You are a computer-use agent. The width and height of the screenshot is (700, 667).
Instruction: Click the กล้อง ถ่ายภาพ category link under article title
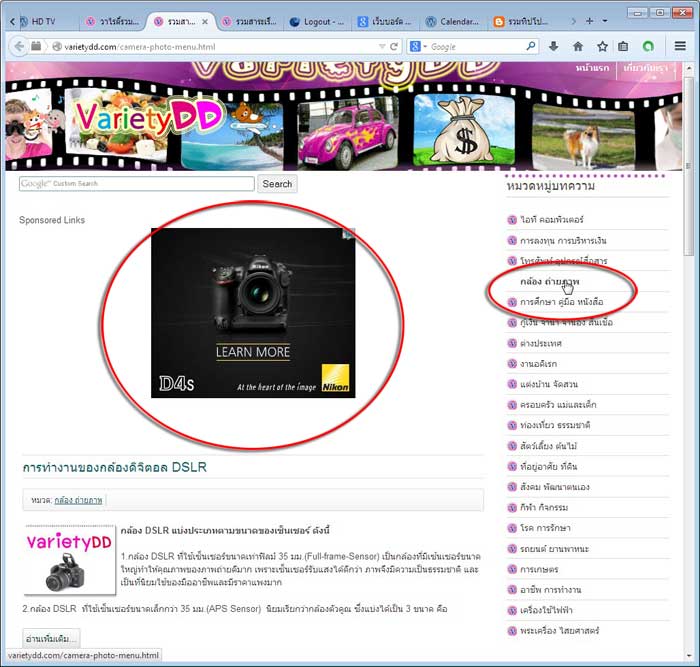coord(78,500)
